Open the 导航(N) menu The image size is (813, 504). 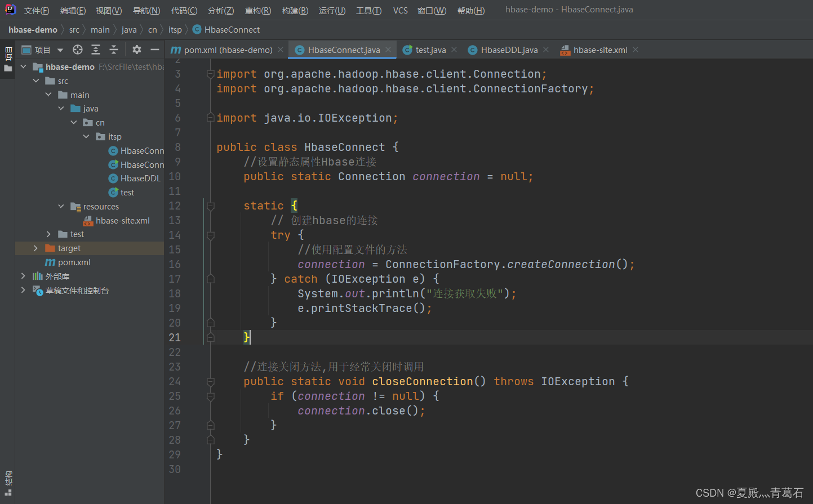click(x=146, y=10)
